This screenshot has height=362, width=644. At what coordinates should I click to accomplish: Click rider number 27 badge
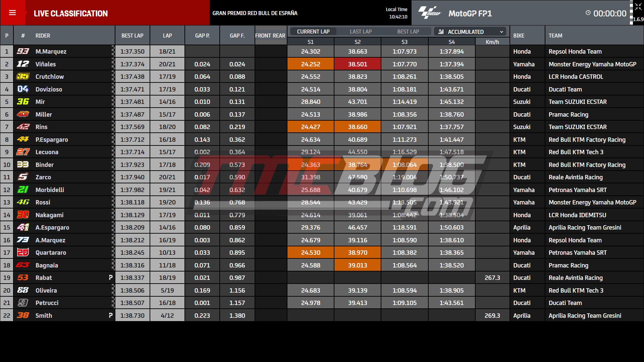click(23, 152)
